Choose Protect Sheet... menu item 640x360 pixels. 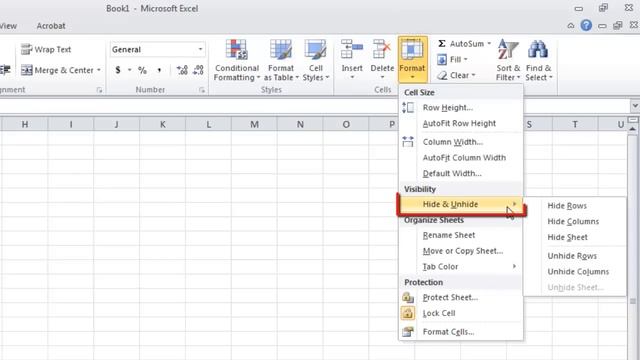(x=460, y=298)
